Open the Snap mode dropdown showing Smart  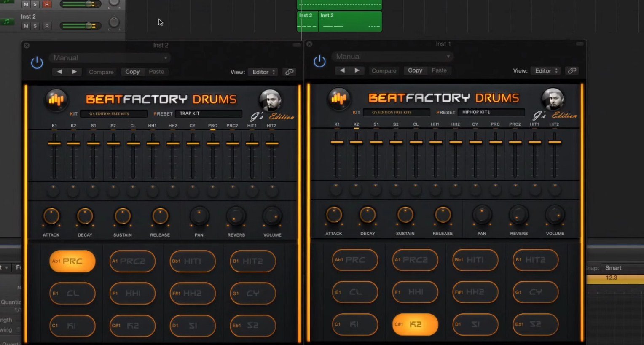(x=613, y=267)
